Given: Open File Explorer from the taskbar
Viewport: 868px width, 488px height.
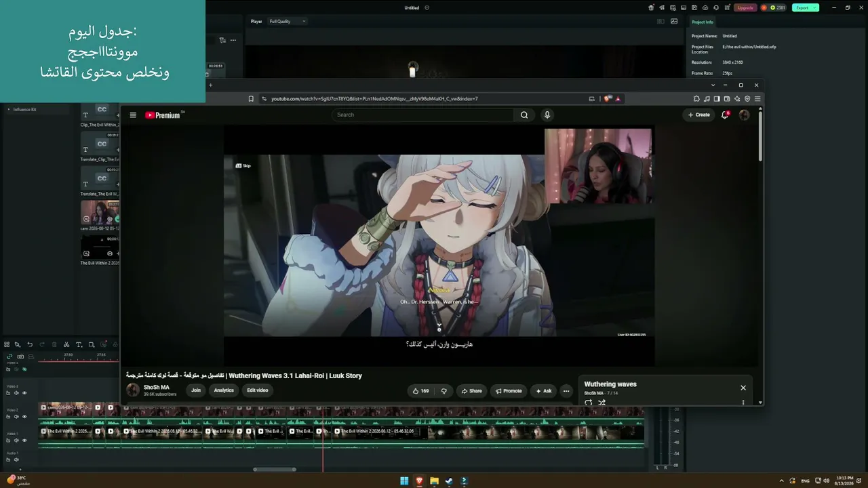Looking at the screenshot, I should click(434, 481).
